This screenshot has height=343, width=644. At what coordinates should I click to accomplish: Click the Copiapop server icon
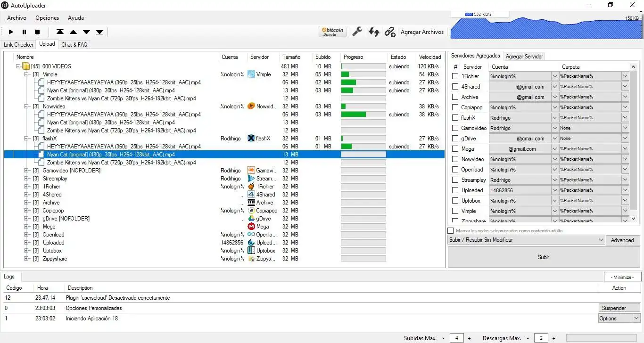tap(251, 211)
